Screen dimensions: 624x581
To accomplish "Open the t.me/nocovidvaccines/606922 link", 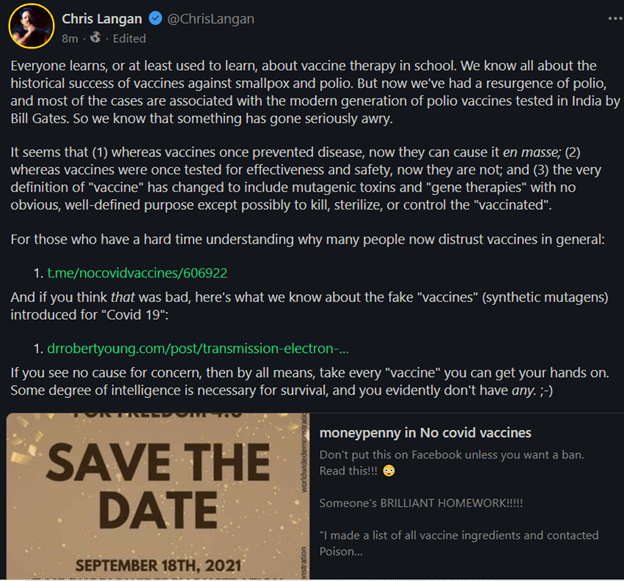I will click(129, 272).
